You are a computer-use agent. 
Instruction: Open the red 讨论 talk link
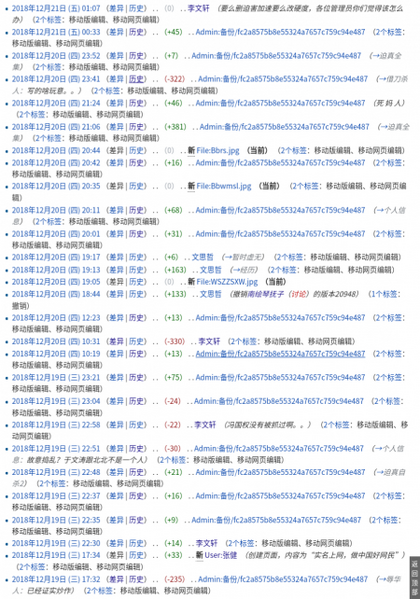click(298, 294)
